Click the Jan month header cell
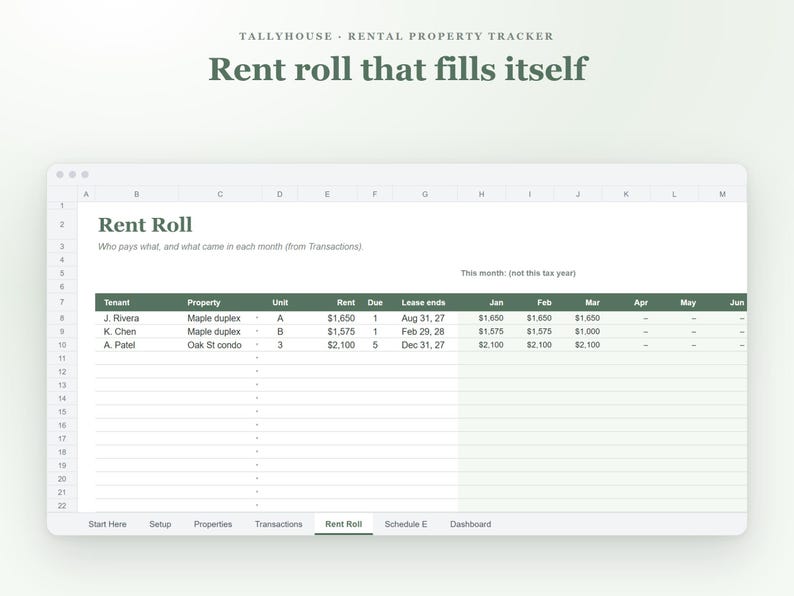The image size is (794, 596). coord(482,302)
